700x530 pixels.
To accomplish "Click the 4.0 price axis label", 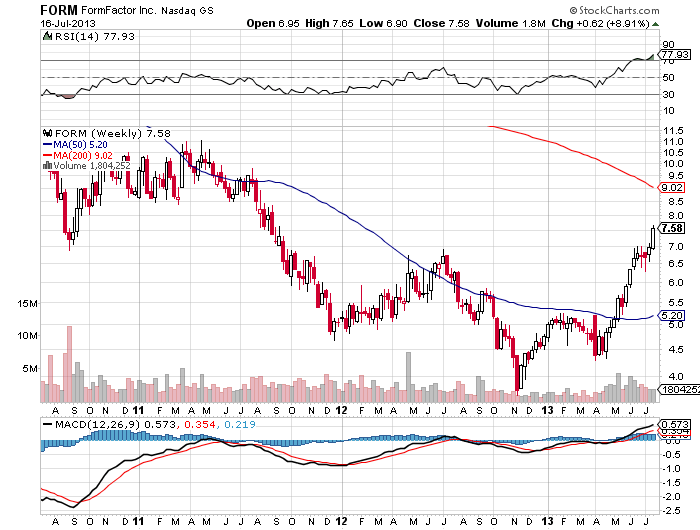I will point(675,377).
